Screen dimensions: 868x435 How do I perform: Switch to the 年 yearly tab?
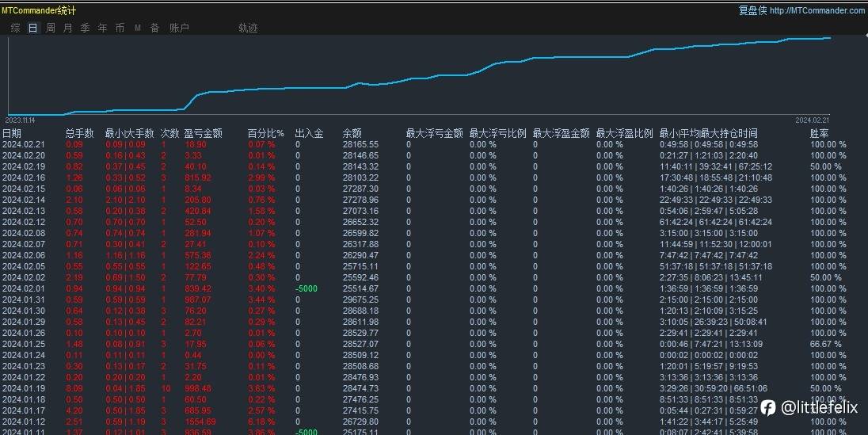[x=102, y=28]
